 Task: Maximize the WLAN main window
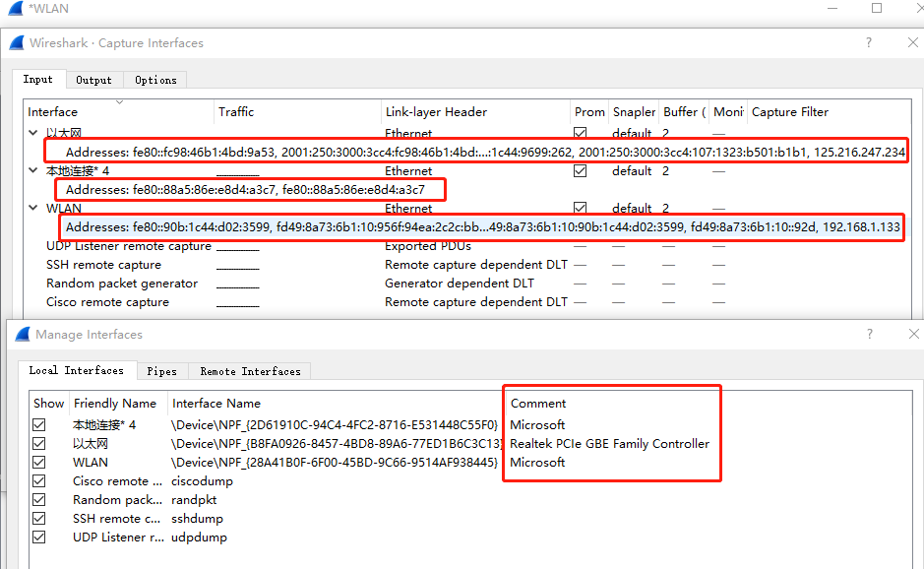[877, 8]
